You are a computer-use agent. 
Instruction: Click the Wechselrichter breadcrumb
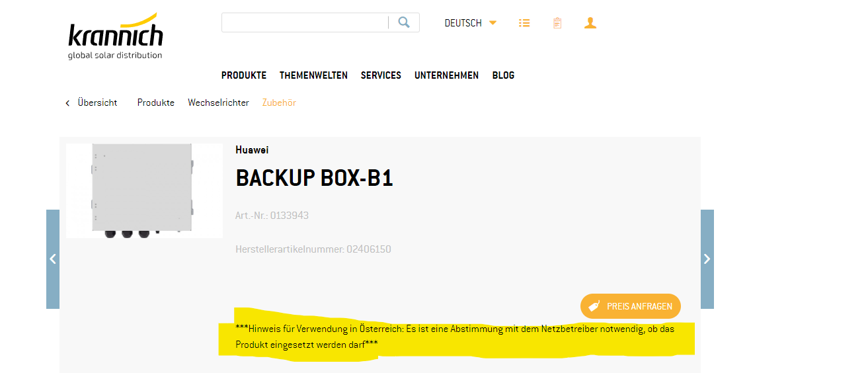point(218,103)
